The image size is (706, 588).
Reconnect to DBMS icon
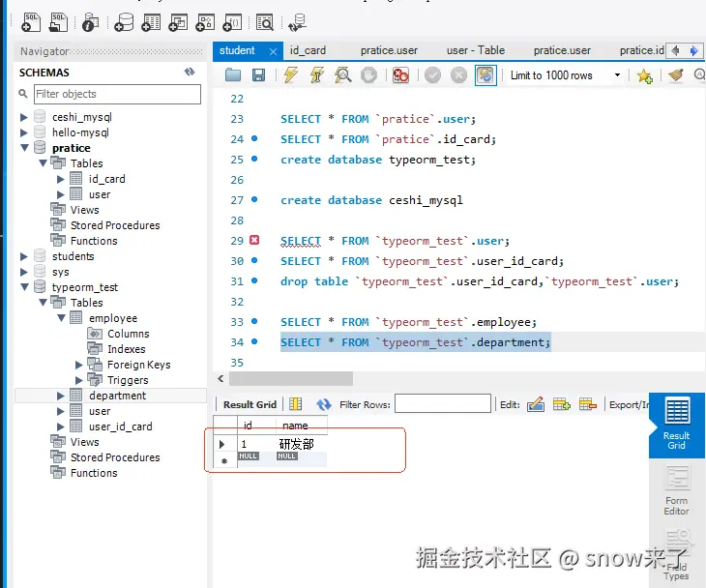pos(298,22)
